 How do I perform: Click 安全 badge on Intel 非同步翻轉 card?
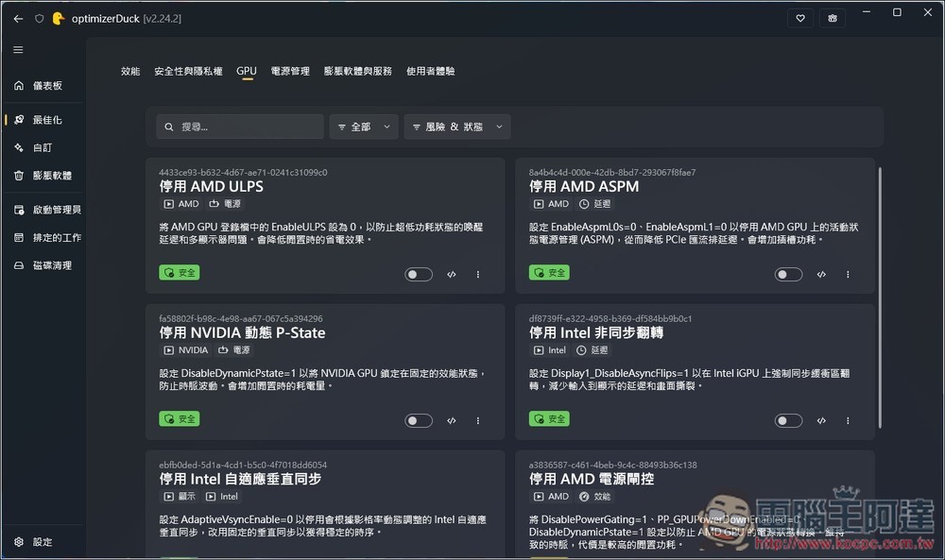coord(550,419)
